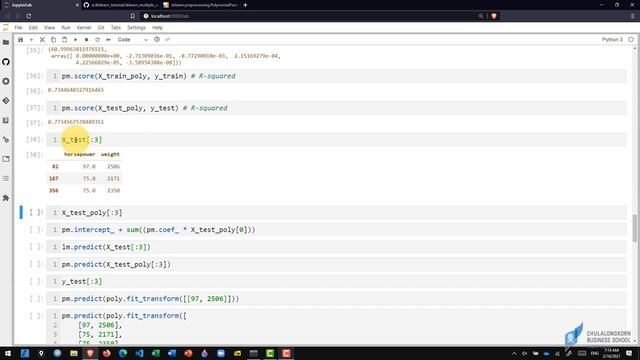Click row index 167 in output table
The width and height of the screenshot is (640, 360).
[x=53, y=178]
